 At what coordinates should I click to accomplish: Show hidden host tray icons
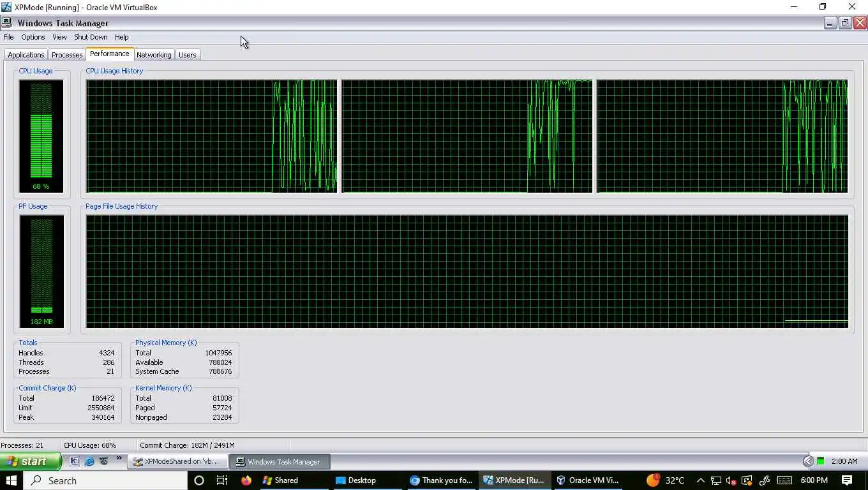click(x=700, y=480)
